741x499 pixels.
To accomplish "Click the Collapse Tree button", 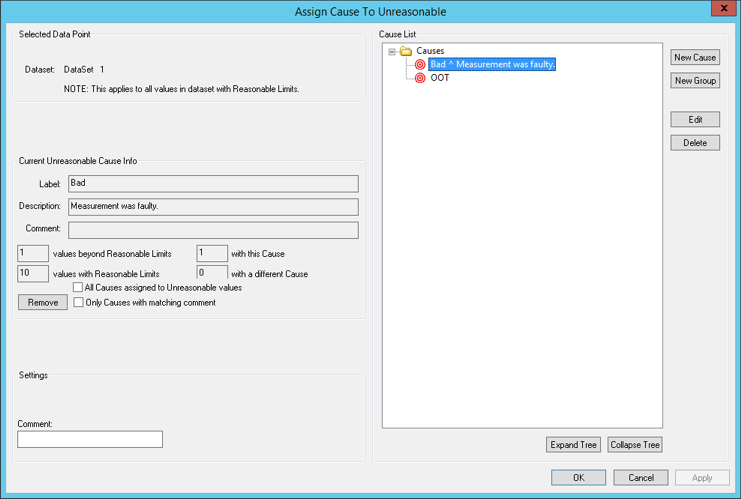I will (x=635, y=445).
